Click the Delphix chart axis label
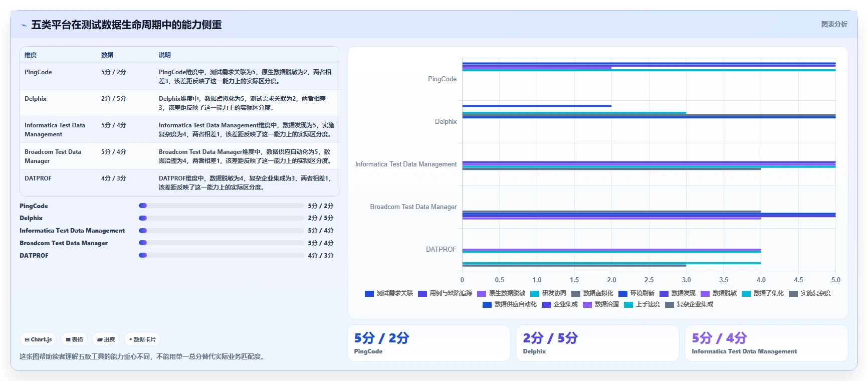 click(446, 122)
